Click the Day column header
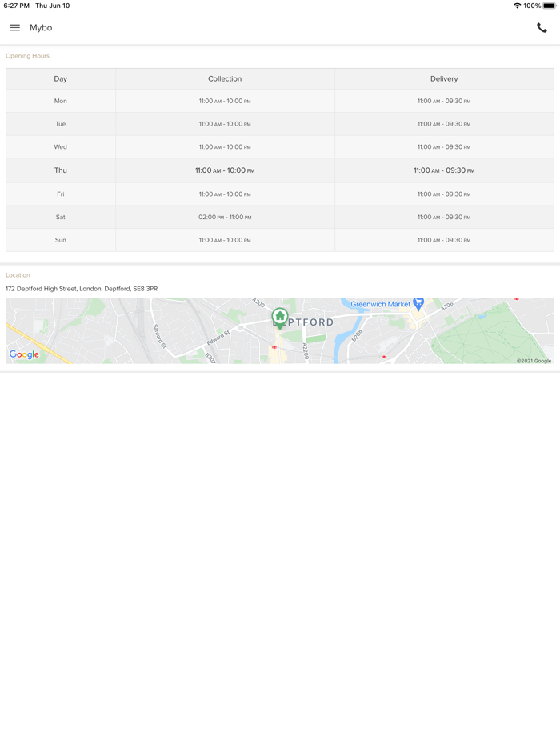 point(60,78)
